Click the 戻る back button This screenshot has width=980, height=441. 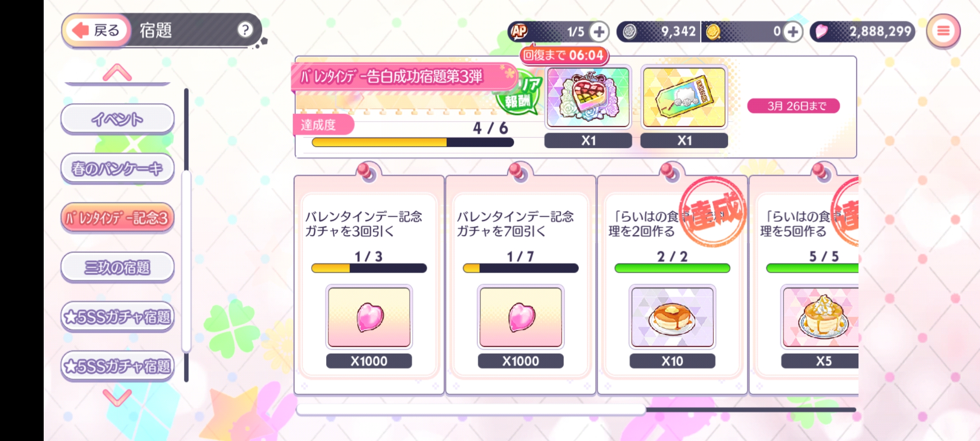(x=97, y=30)
